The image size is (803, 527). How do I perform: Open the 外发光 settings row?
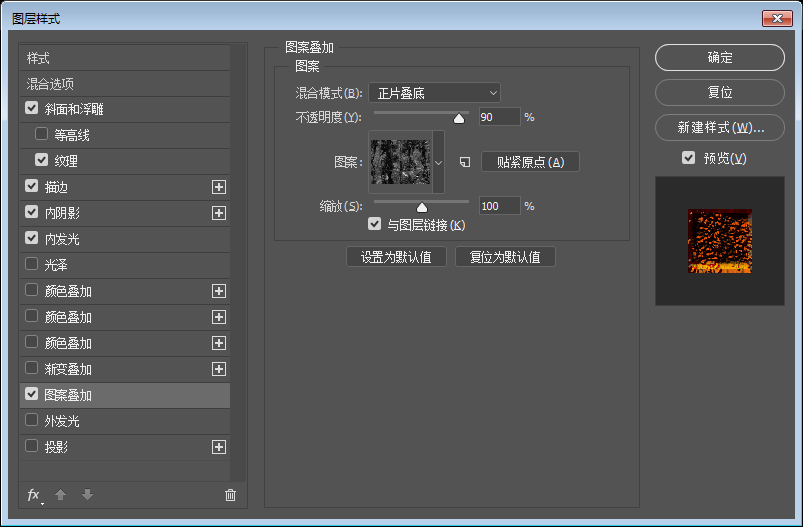pyautogui.click(x=125, y=421)
